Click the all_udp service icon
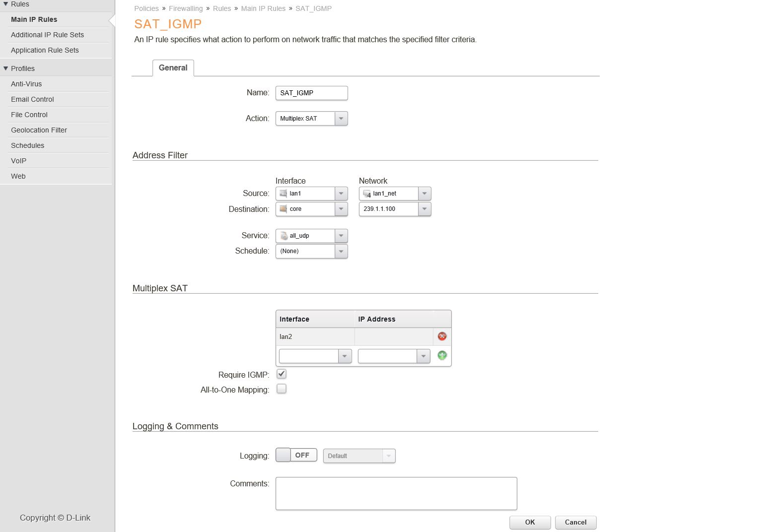778x532 pixels. point(283,236)
